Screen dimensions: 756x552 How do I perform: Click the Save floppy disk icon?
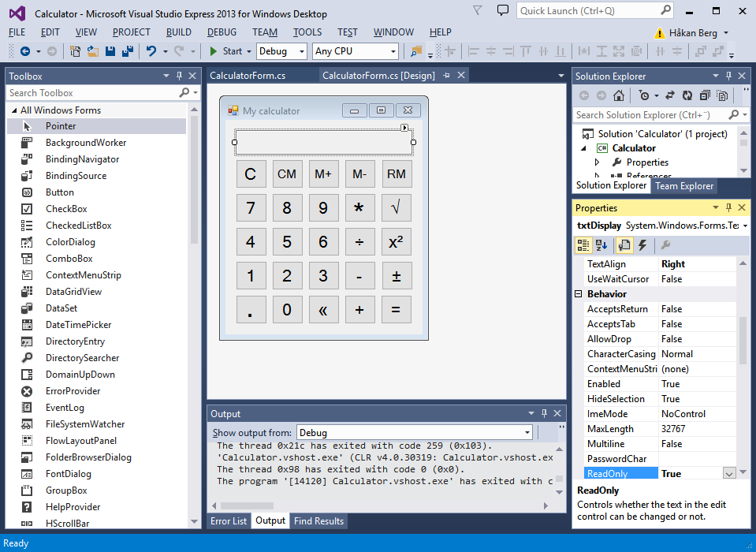pos(110,51)
